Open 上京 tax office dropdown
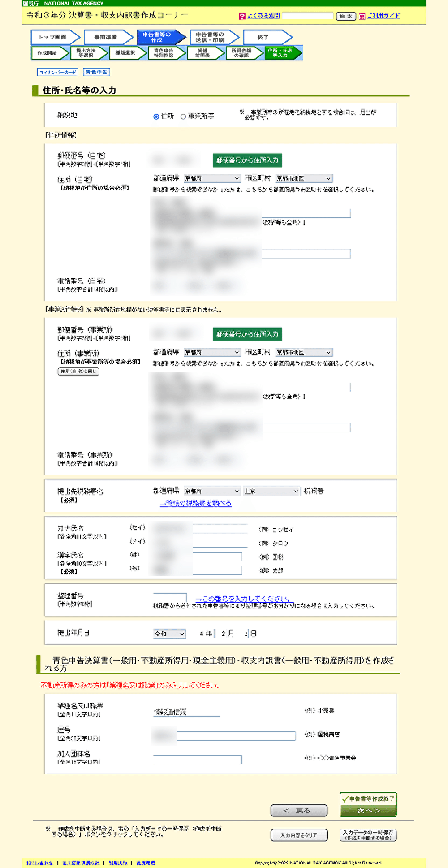 (x=271, y=491)
